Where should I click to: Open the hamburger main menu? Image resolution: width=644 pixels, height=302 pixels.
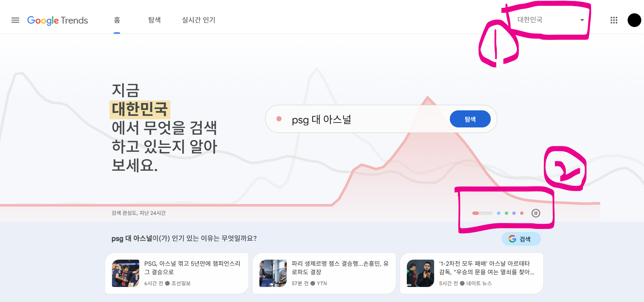tap(15, 20)
